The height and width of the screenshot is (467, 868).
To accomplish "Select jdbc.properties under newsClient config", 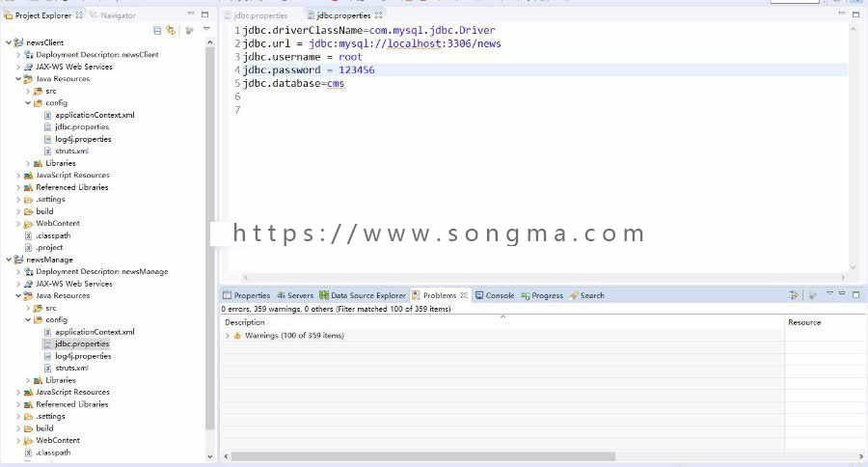I will [82, 127].
